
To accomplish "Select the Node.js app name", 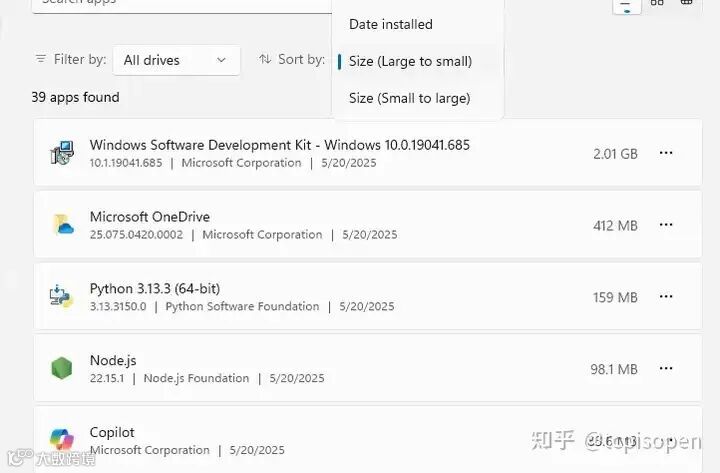I will coord(113,360).
